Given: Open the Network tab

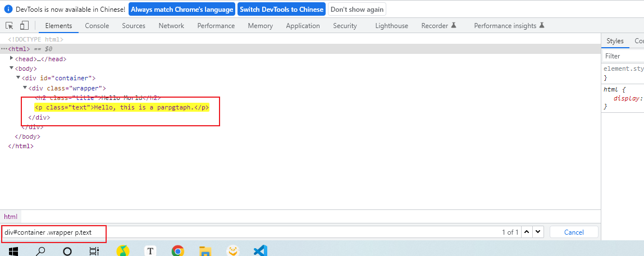Looking at the screenshot, I should pos(171,26).
